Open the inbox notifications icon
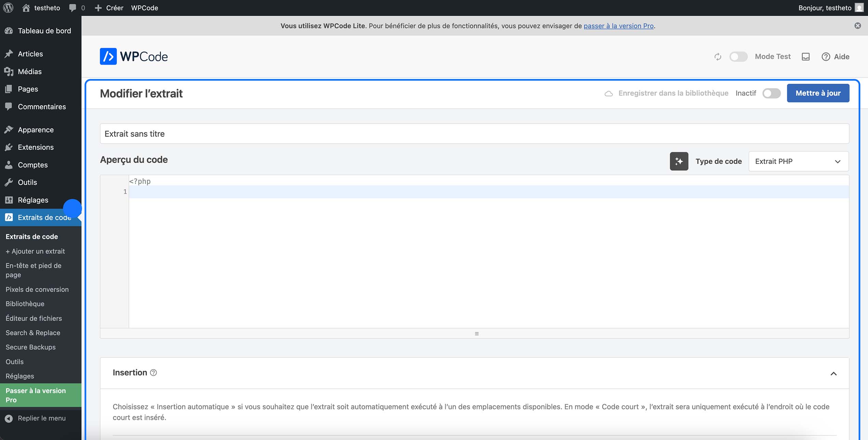Screen dimensions: 868x440 805,57
